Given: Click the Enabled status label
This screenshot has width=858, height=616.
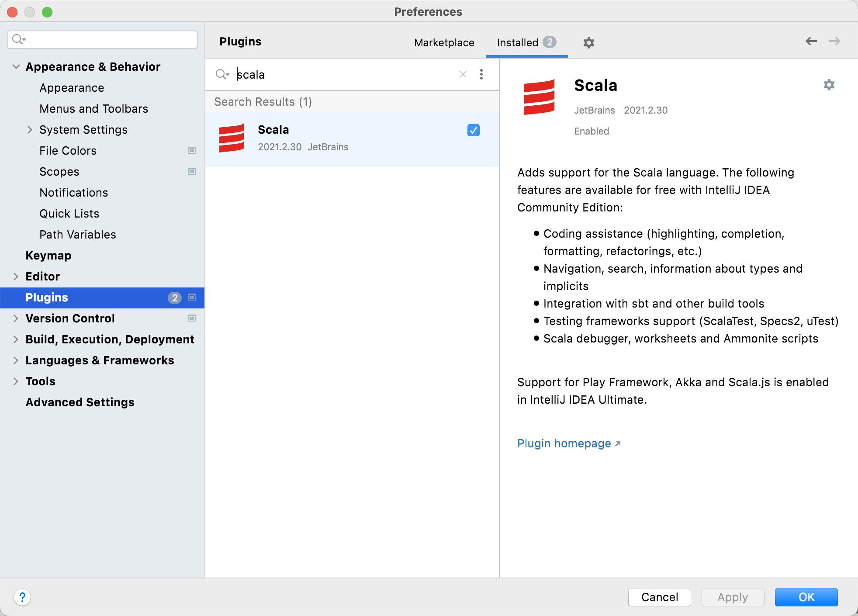Looking at the screenshot, I should coord(592,131).
